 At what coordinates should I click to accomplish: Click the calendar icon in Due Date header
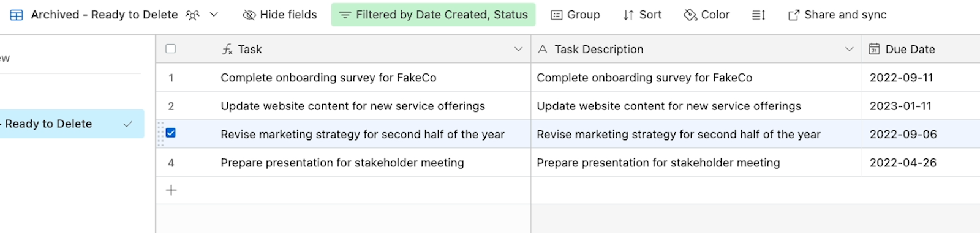875,49
